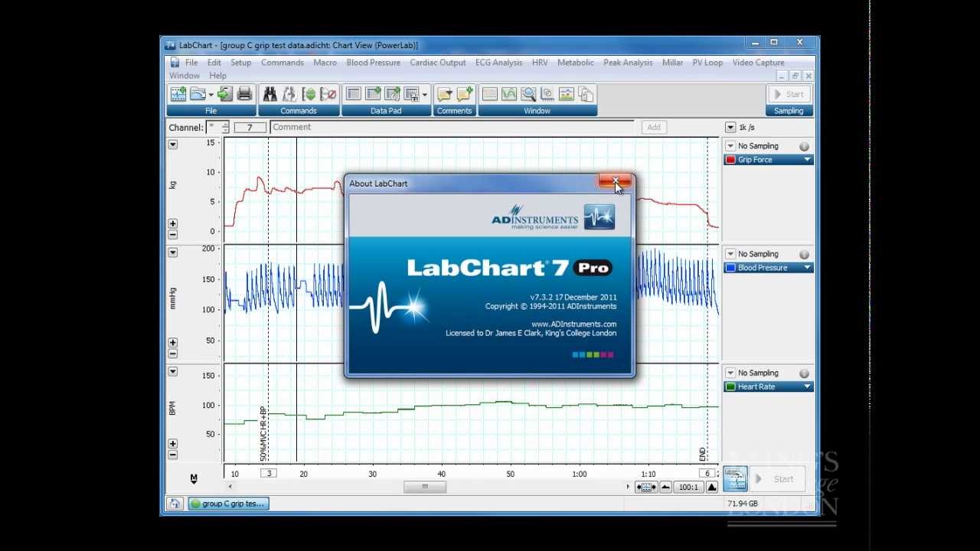Click the M marker at bottom left
The width and height of the screenshot is (980, 551).
[194, 478]
